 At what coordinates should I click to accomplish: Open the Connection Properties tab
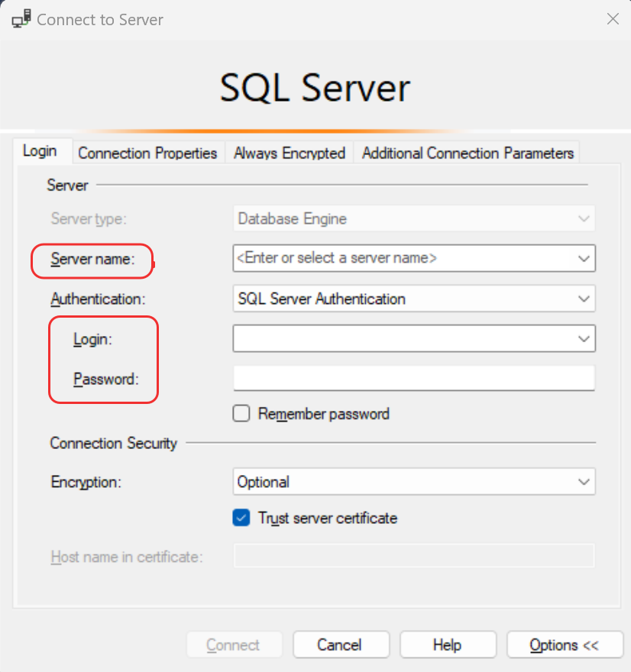pos(147,153)
